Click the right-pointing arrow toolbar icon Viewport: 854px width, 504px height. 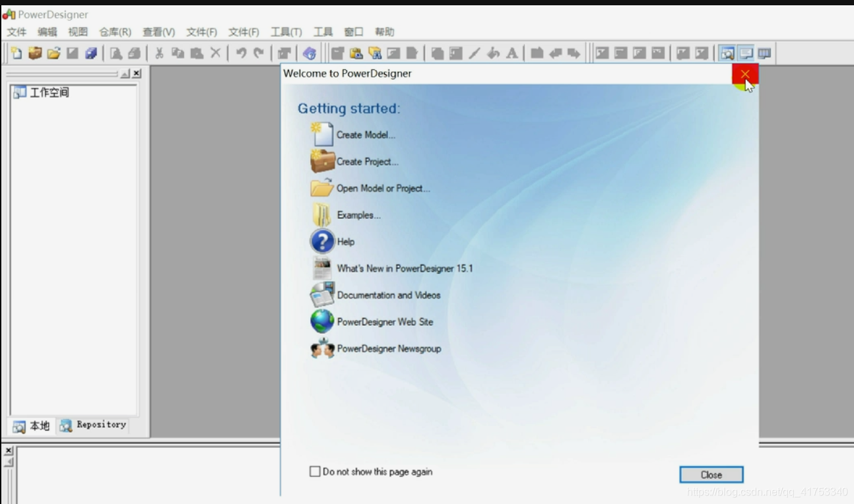pos(574,53)
